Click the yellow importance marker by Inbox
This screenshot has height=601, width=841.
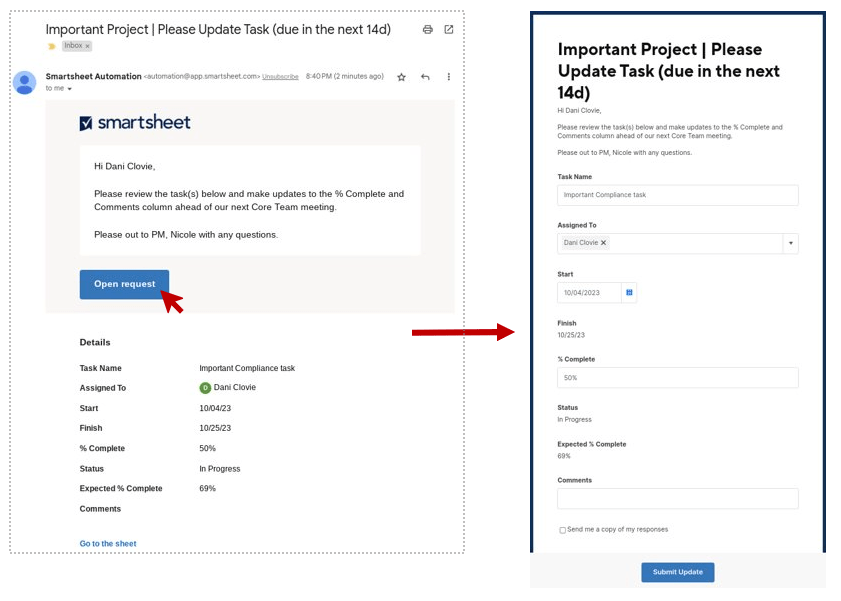click(51, 46)
